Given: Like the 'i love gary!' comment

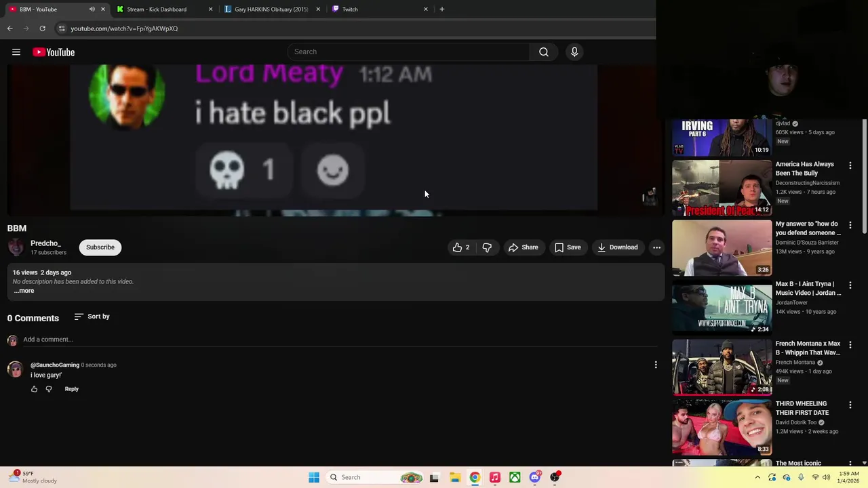Looking at the screenshot, I should [34, 389].
